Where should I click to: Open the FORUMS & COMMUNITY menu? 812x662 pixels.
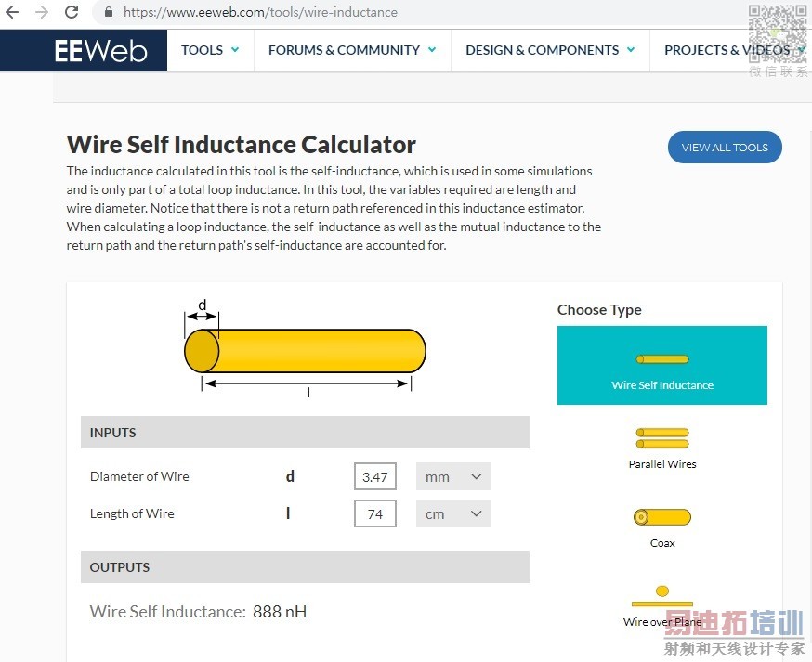(352, 50)
